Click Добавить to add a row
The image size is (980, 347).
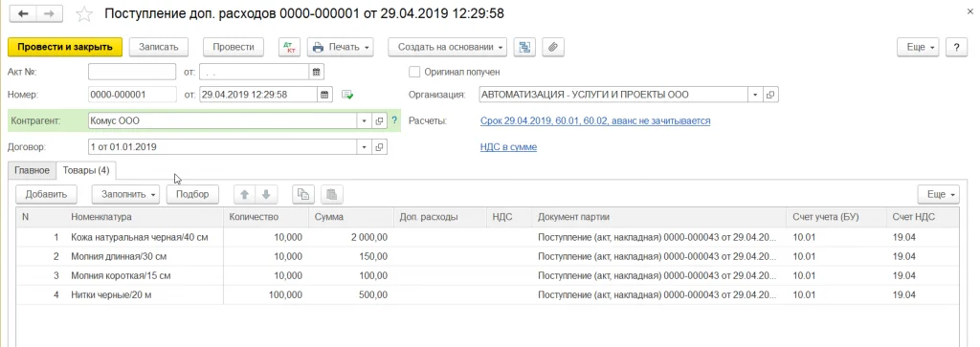pyautogui.click(x=46, y=194)
